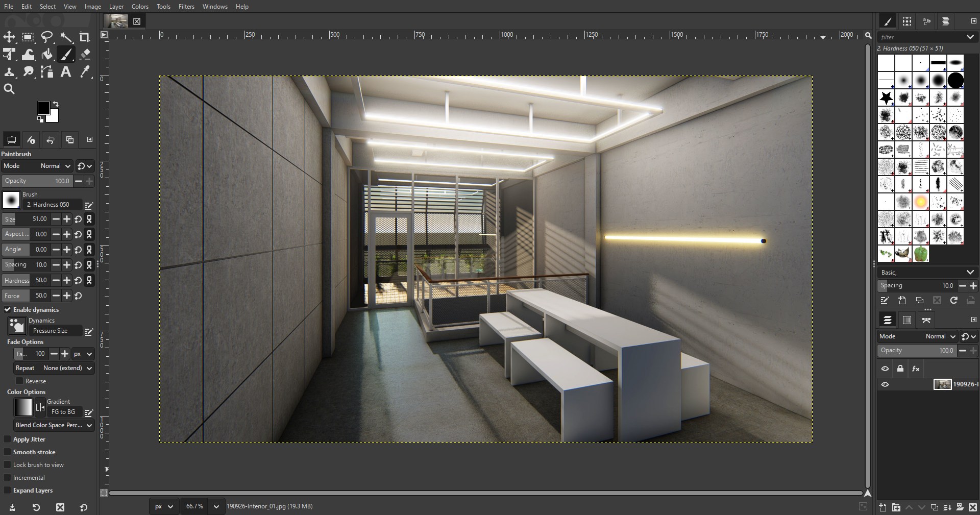This screenshot has height=515, width=980.
Task: Open the zoom level 66.7% dropdown
Action: (203, 506)
